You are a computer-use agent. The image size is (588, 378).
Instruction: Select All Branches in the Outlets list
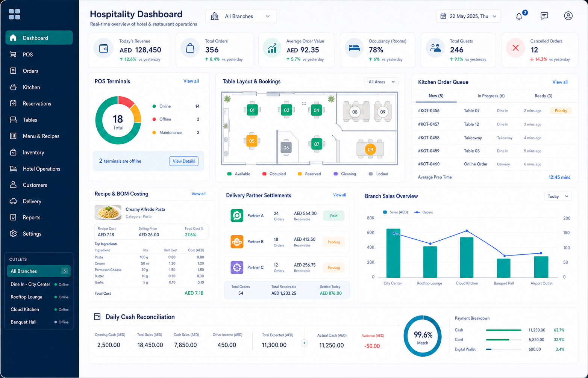[x=39, y=271]
